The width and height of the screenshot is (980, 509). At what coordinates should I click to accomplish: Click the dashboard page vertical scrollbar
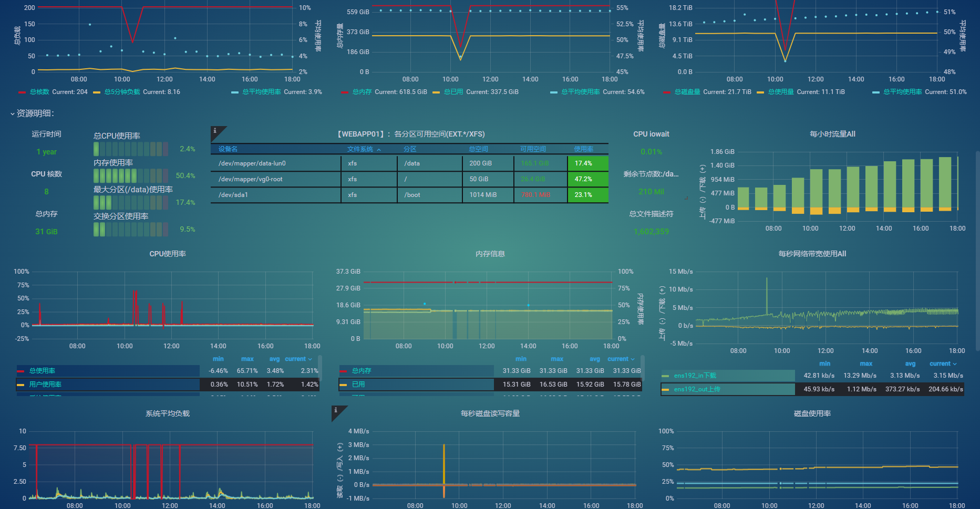click(977, 251)
